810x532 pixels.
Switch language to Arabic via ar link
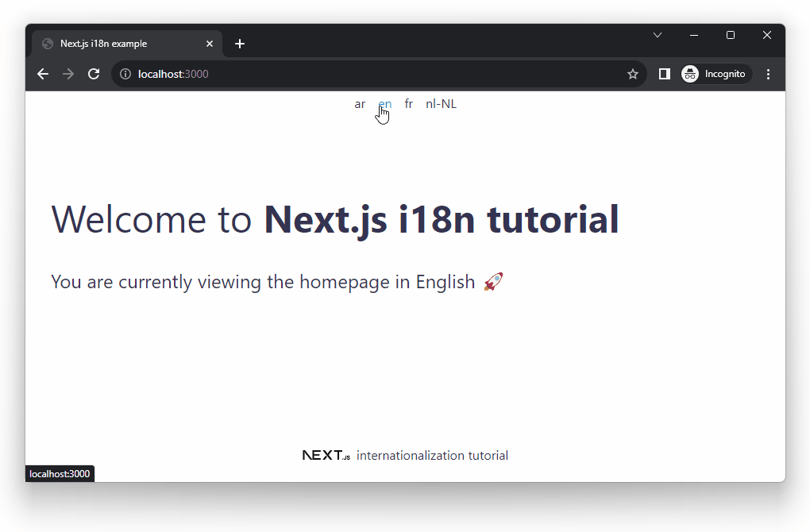coord(360,104)
